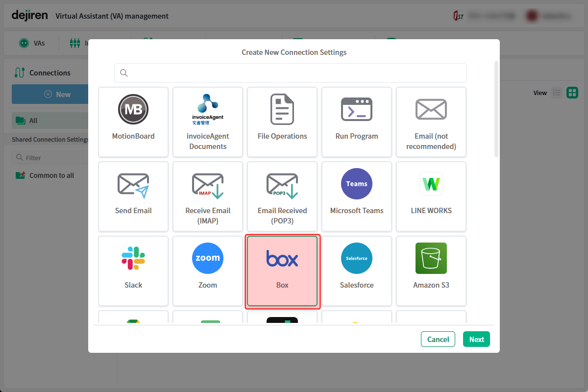This screenshot has height=392, width=588.
Task: Select Email (not recommended) tile
Action: [431, 122]
